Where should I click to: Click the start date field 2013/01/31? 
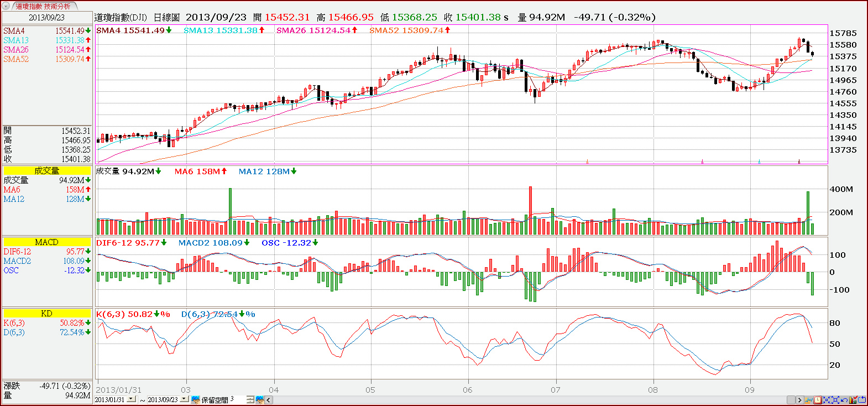tap(110, 399)
